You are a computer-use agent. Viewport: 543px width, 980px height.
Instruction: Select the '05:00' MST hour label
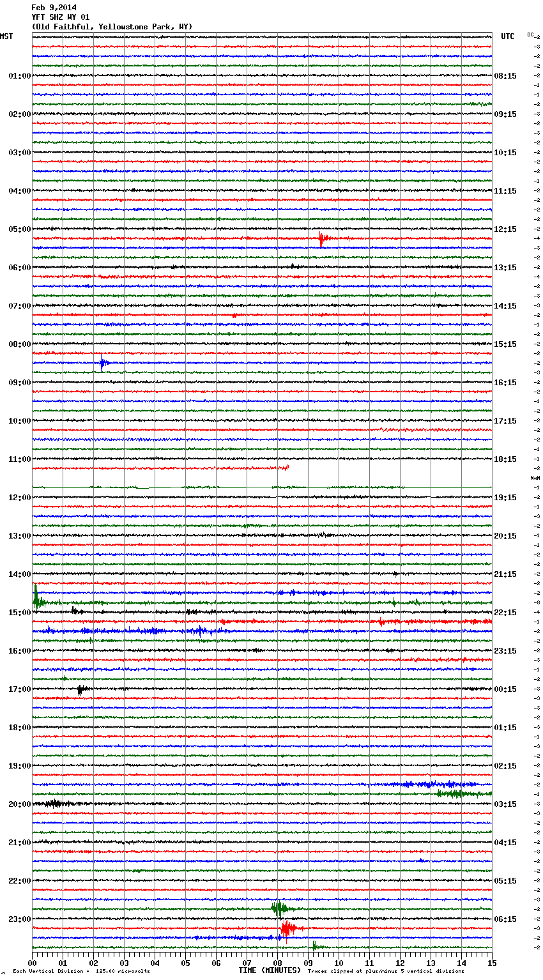tap(20, 229)
